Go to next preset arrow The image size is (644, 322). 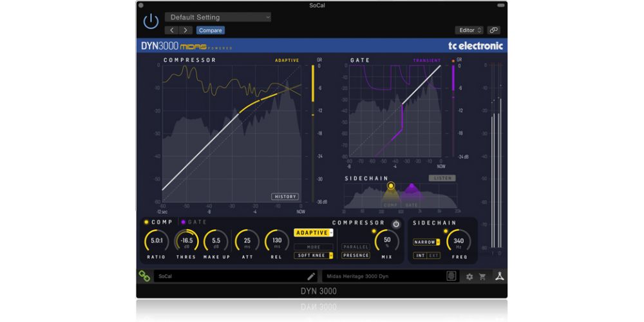tap(185, 30)
